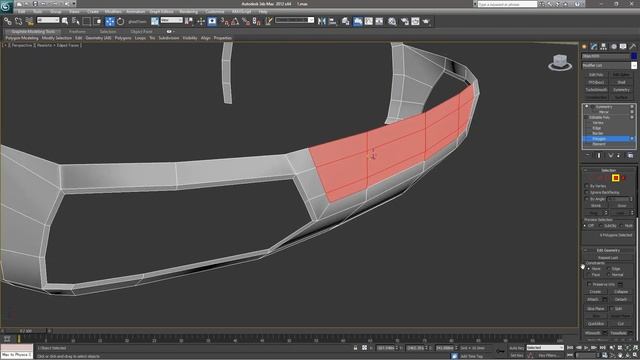640x360 pixels.
Task: Open the Render Setup icon
Action: tap(404, 21)
